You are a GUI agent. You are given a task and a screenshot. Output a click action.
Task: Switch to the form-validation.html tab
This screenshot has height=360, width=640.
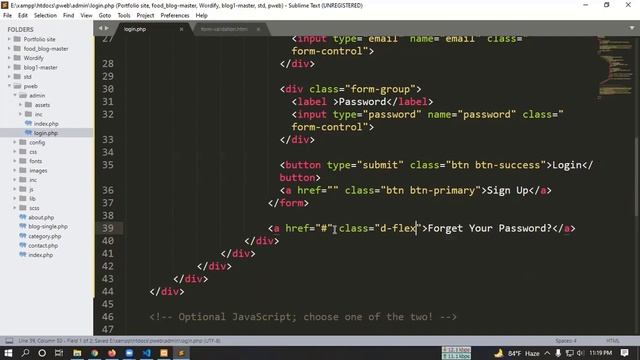[224, 29]
